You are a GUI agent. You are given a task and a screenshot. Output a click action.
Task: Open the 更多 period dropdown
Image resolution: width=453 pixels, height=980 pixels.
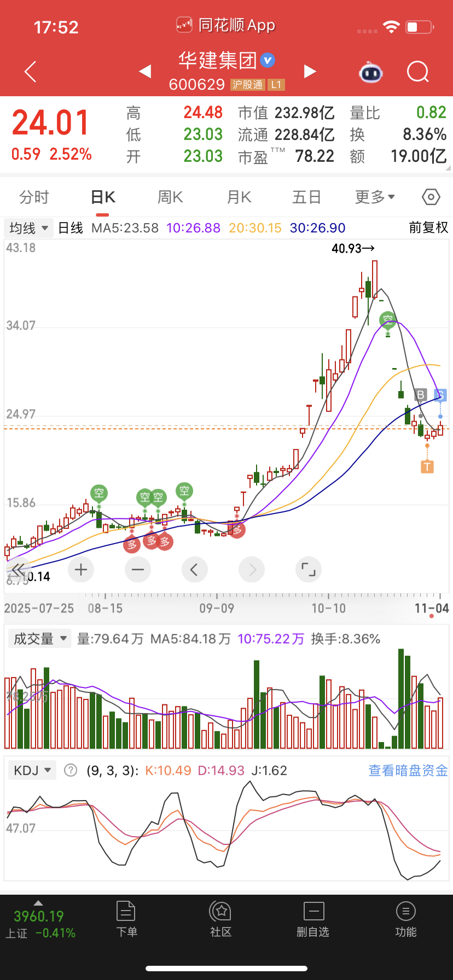point(375,197)
